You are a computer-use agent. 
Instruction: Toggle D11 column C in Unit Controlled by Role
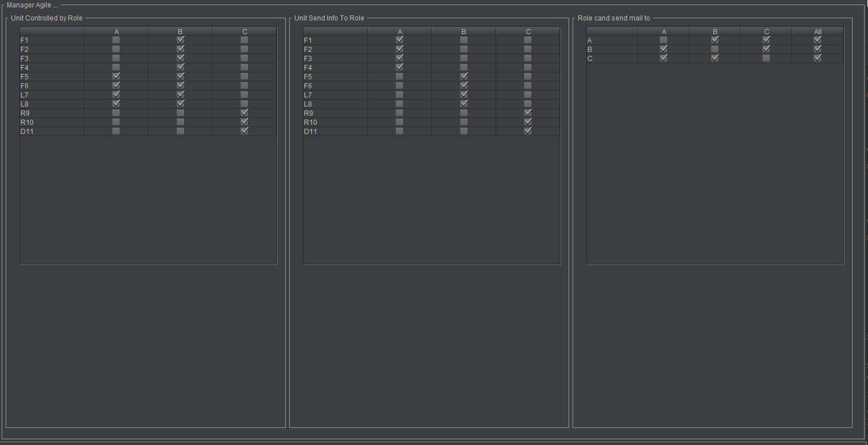[x=245, y=132]
